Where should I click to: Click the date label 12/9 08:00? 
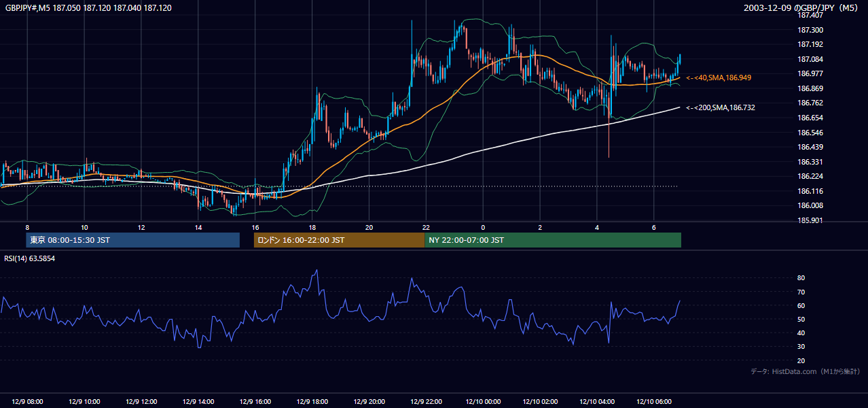[x=27, y=402]
